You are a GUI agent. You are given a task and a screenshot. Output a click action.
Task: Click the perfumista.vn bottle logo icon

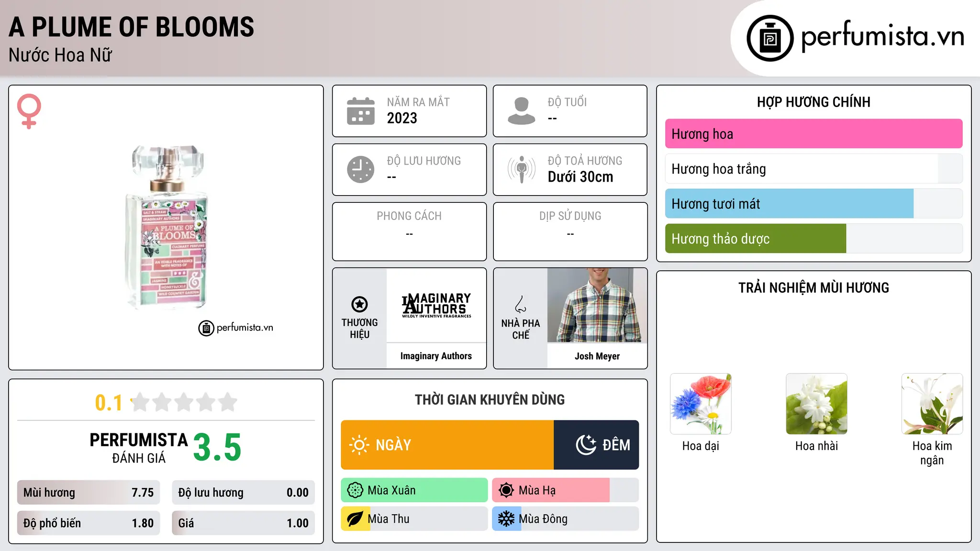tap(770, 38)
